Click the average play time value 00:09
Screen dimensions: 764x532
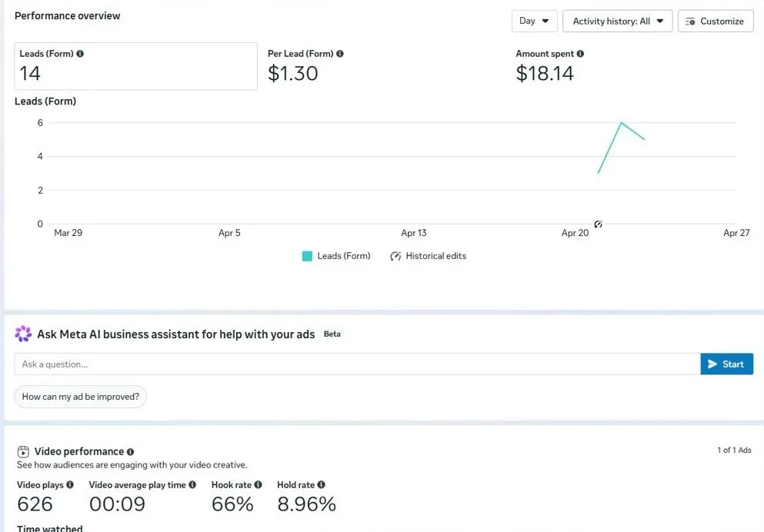point(117,504)
